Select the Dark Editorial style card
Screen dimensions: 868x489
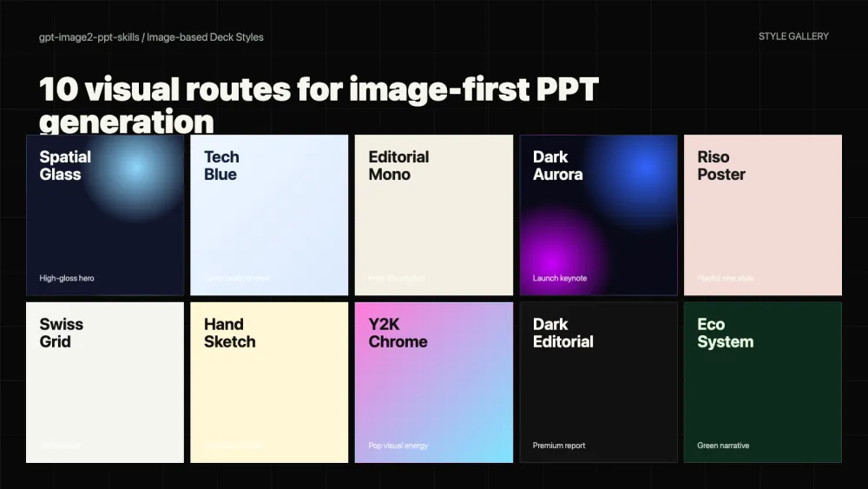598,382
